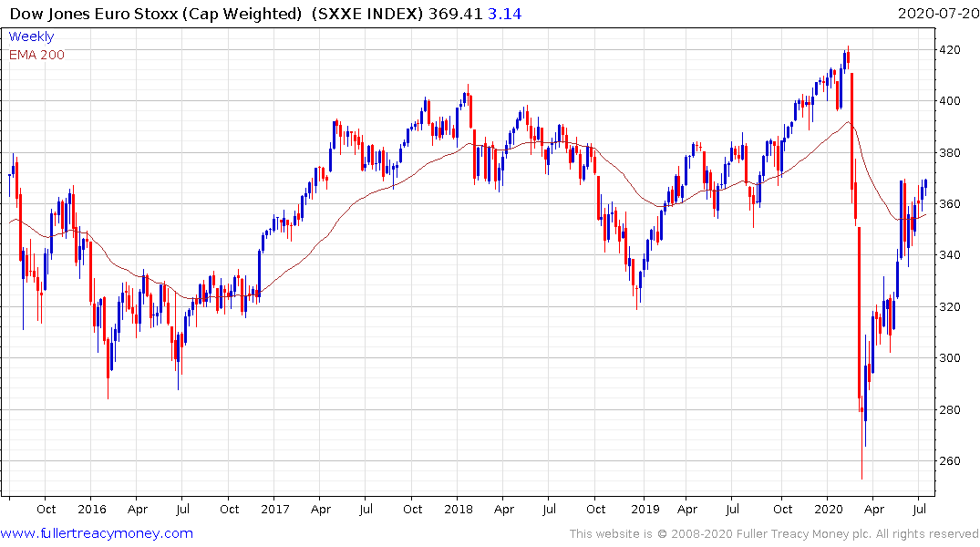Click the 260 price axis label
Viewport: 980px width, 547px height.
(x=950, y=461)
